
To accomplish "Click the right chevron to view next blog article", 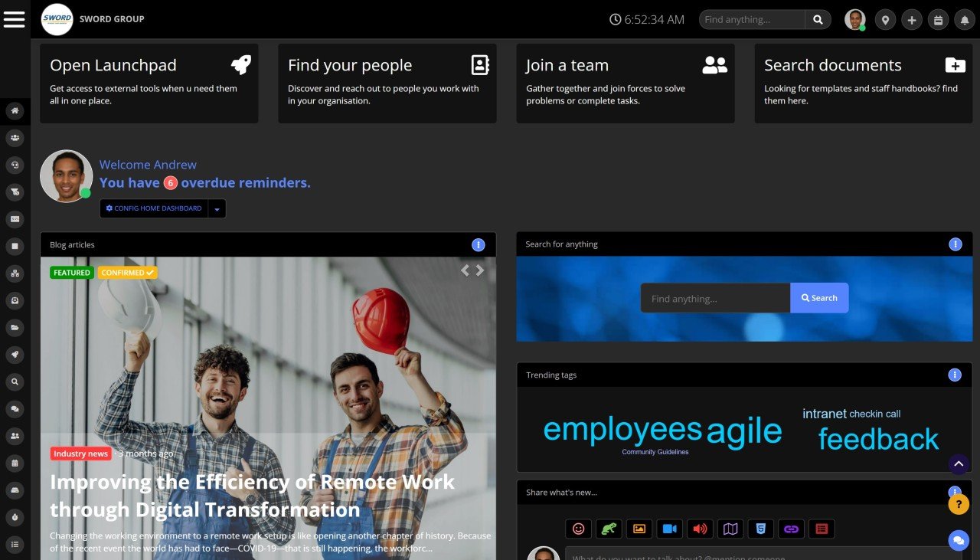I will pyautogui.click(x=479, y=270).
